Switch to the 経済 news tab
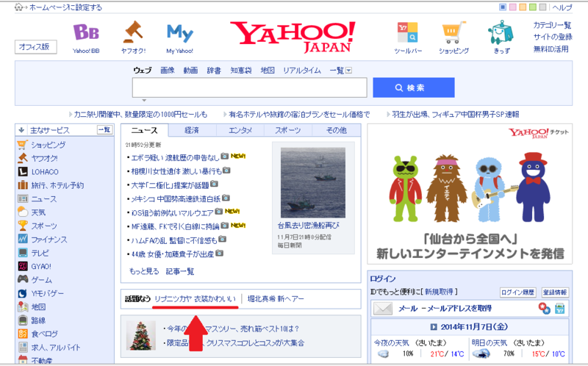This screenshot has height=366, width=588. tap(192, 130)
